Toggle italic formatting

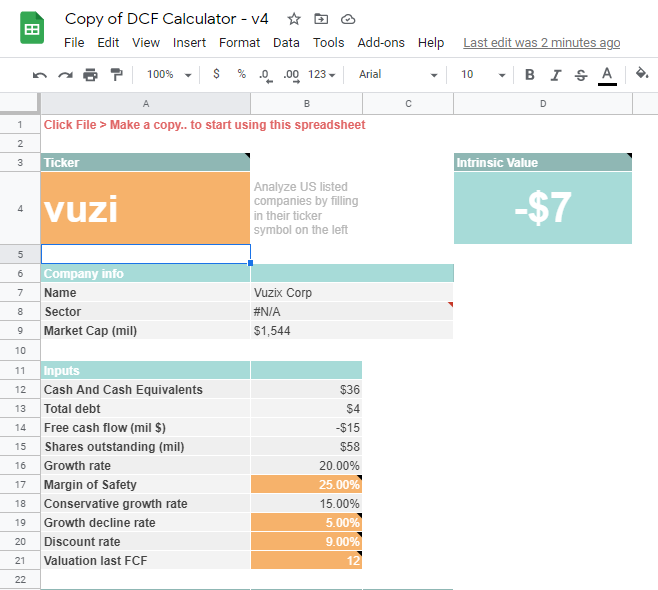pyautogui.click(x=556, y=75)
